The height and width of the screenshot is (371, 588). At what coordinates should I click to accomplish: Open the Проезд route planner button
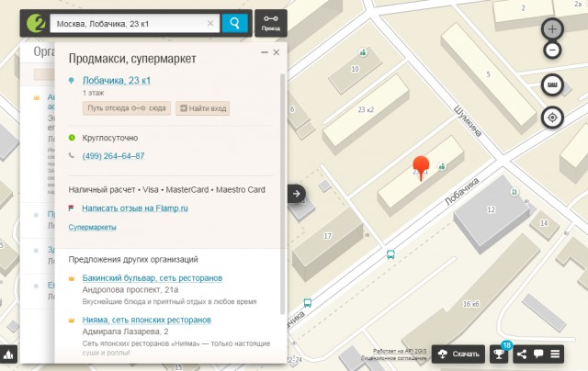click(271, 23)
